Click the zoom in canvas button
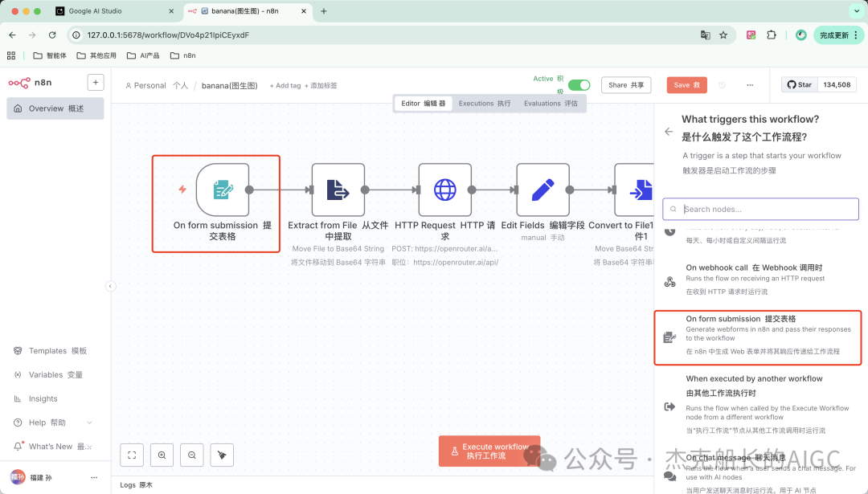 click(x=162, y=455)
